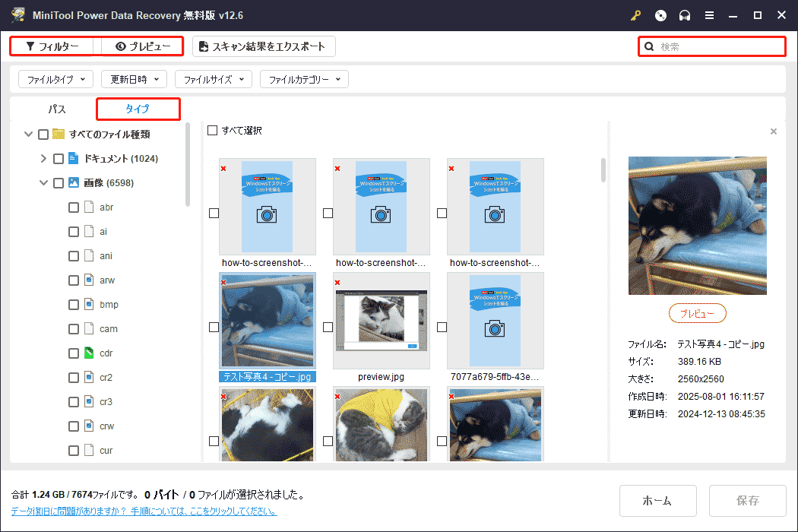
Task: Expand the ドキュメント (1024) tree item
Action: coord(43,158)
